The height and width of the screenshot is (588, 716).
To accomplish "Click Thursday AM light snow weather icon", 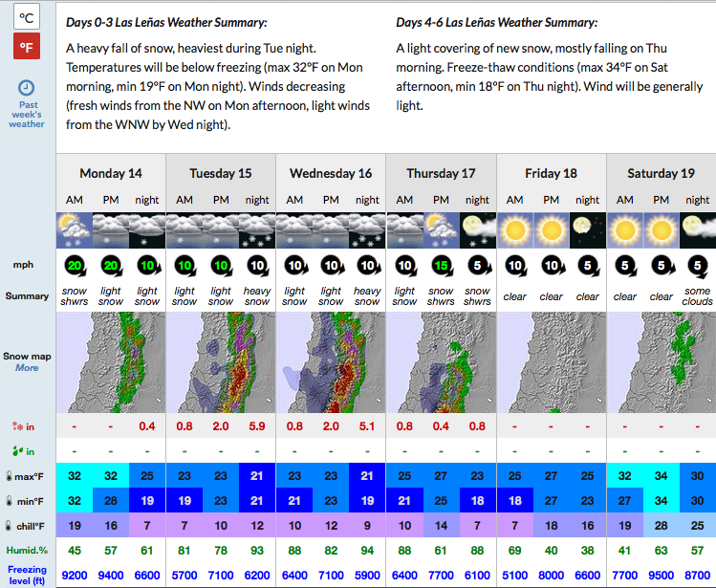I will tap(404, 230).
